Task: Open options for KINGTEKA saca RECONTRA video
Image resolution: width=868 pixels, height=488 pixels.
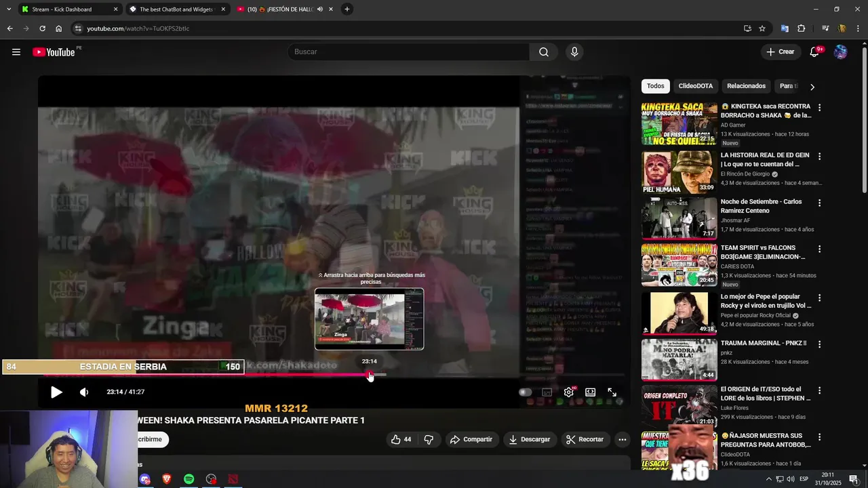Action: pyautogui.click(x=819, y=108)
